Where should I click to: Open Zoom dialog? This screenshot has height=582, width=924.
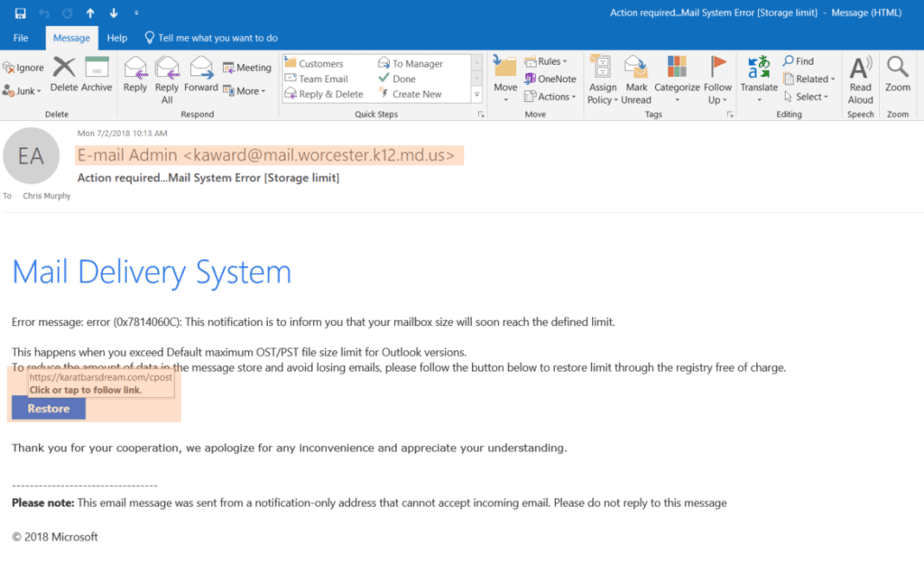898,74
